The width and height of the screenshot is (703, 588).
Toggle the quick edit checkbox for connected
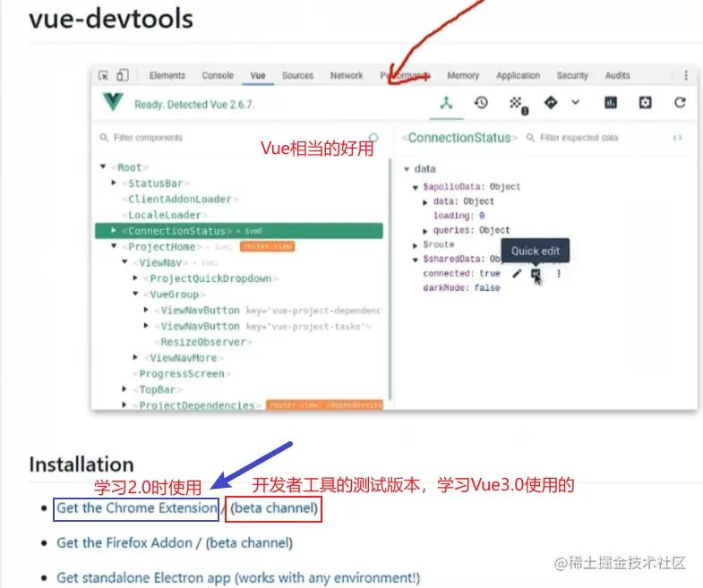click(x=536, y=273)
